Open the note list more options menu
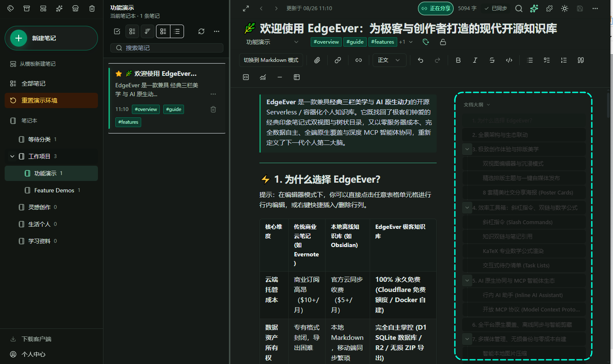This screenshot has width=613, height=364. [x=217, y=31]
